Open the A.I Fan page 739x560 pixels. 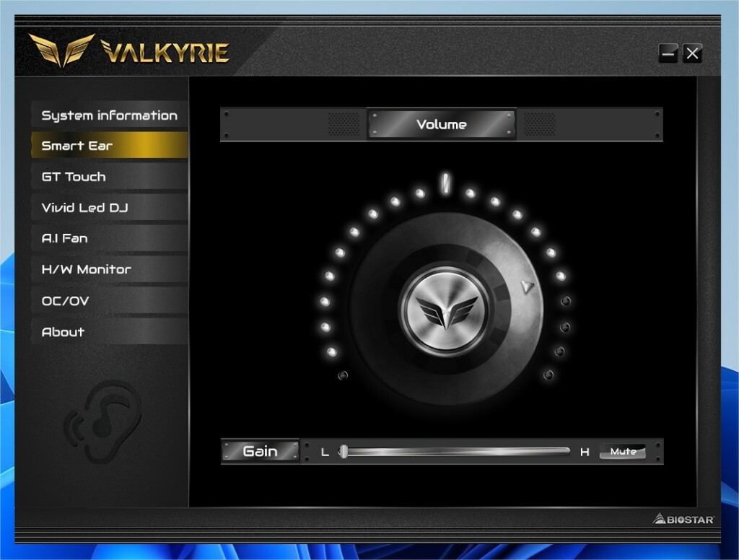[x=110, y=238]
